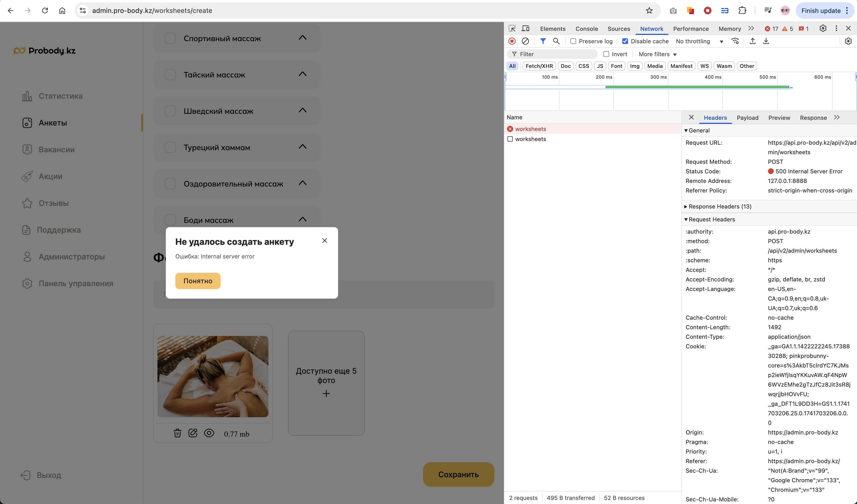Viewport: 857px width, 504px height.
Task: Check the Invert filter checkbox
Action: [x=606, y=54]
